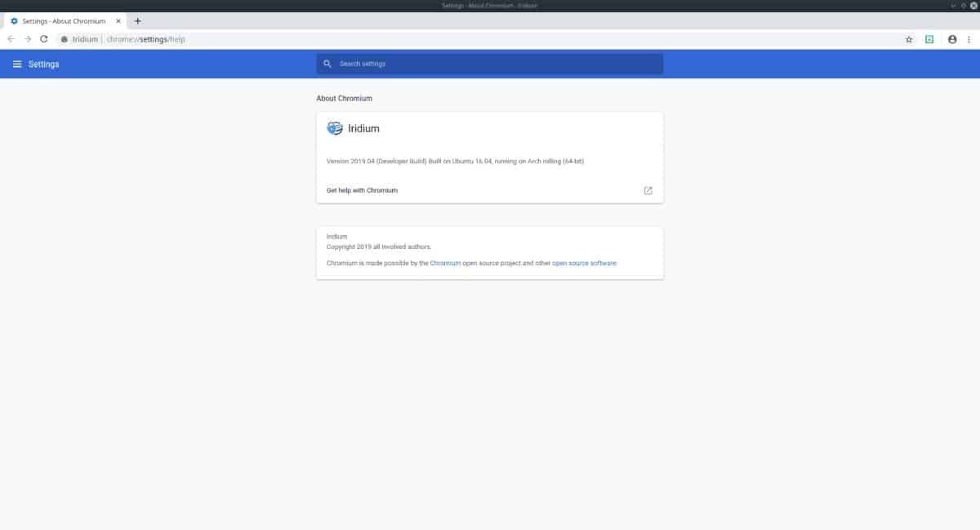Click the reload page icon

coord(42,38)
